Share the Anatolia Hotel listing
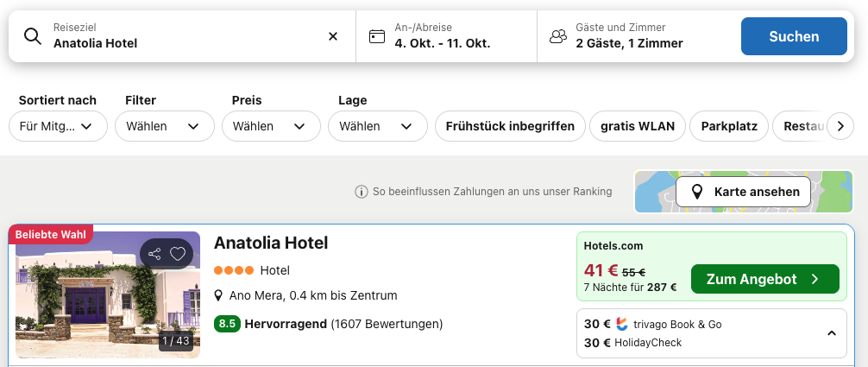868x367 pixels. pyautogui.click(x=155, y=254)
